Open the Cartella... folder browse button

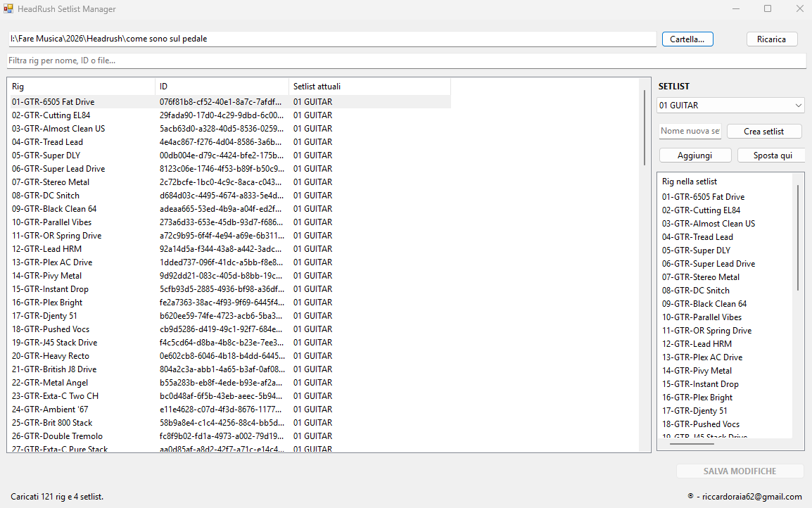tap(687, 39)
